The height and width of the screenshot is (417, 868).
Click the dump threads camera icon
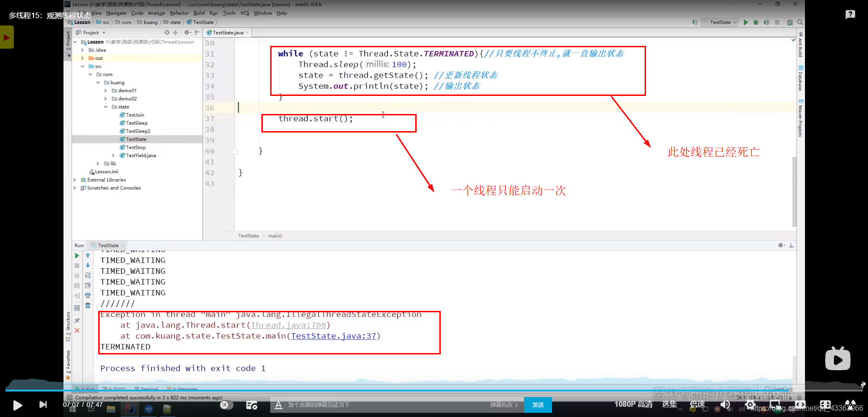[x=77, y=285]
